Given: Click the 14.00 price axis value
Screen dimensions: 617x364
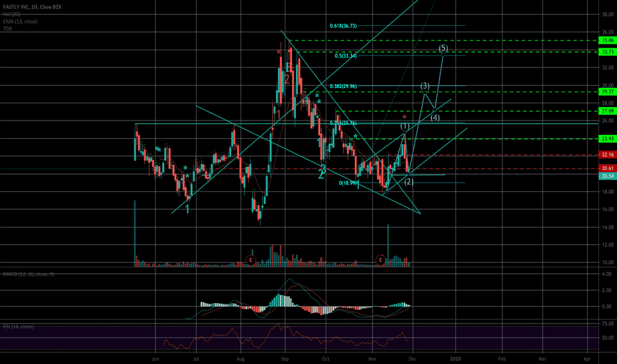Looking at the screenshot, I should tap(608, 227).
